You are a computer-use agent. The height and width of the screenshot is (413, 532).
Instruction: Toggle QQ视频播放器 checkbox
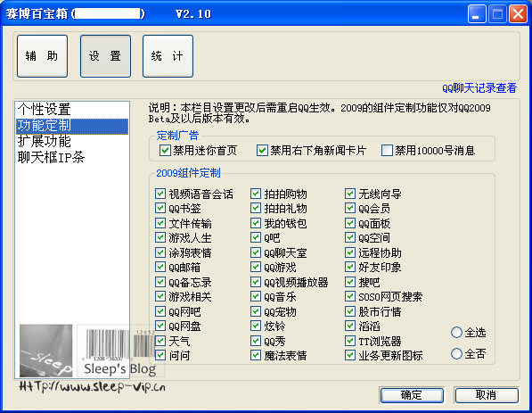[x=256, y=282]
